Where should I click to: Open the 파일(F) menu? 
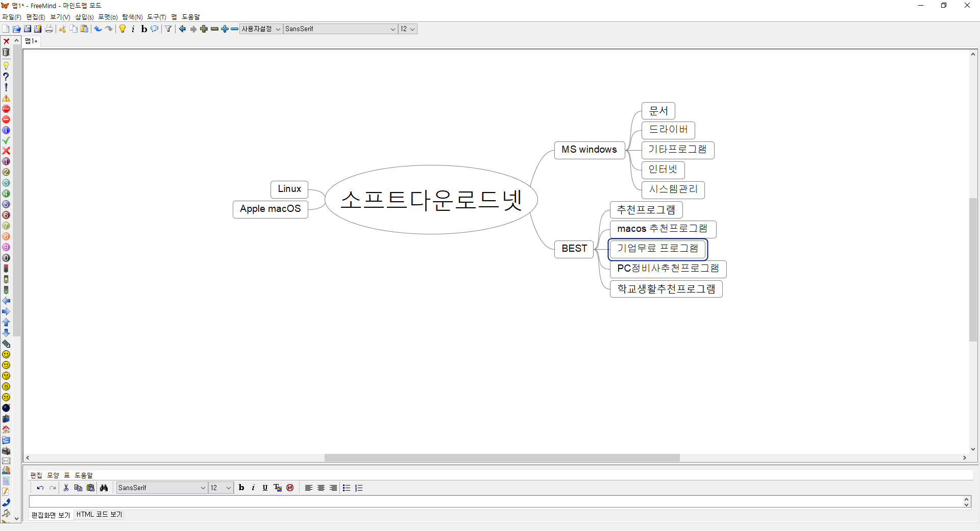(12, 17)
